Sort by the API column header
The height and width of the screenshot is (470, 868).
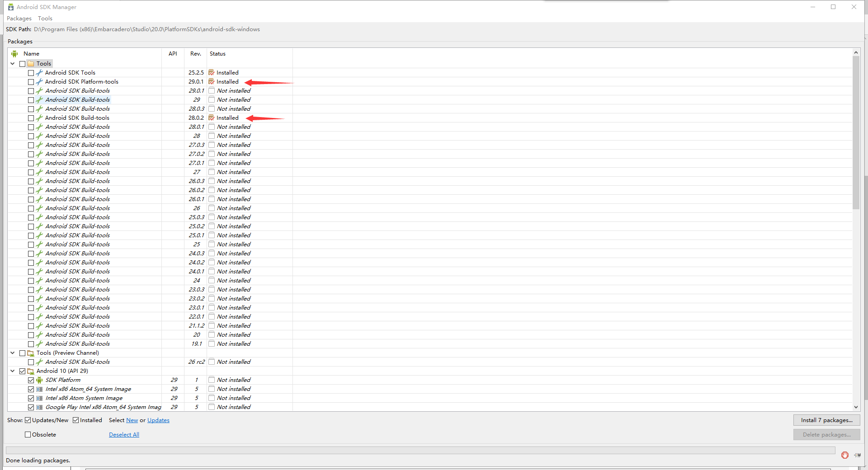point(173,54)
